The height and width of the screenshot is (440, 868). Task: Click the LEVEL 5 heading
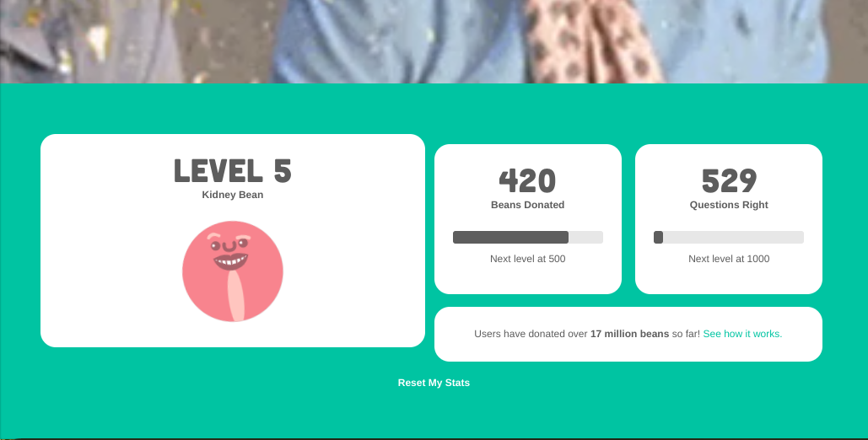(x=233, y=171)
